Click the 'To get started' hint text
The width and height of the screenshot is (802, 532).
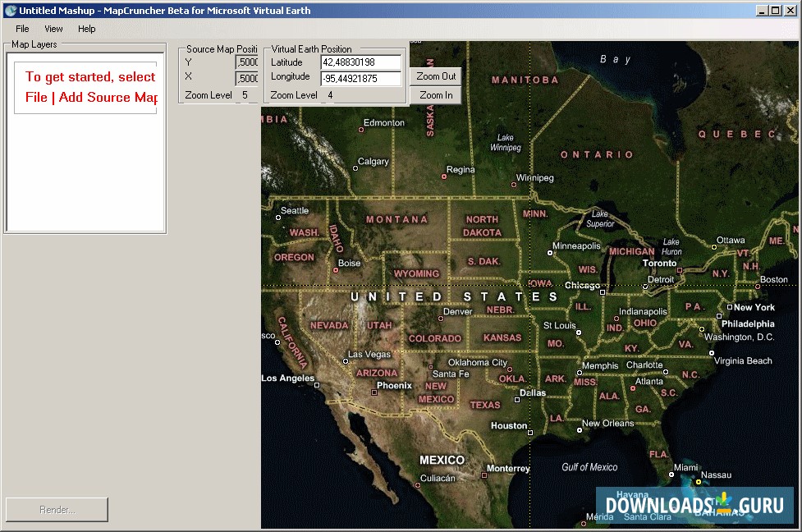(x=90, y=76)
